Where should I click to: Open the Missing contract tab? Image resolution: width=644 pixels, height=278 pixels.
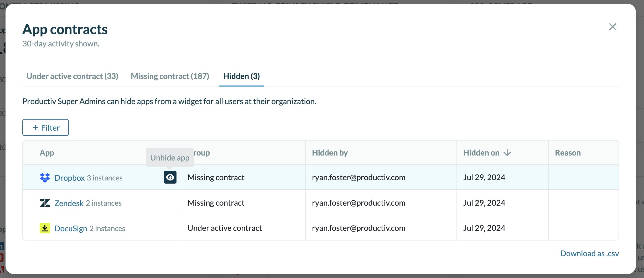[x=170, y=76]
